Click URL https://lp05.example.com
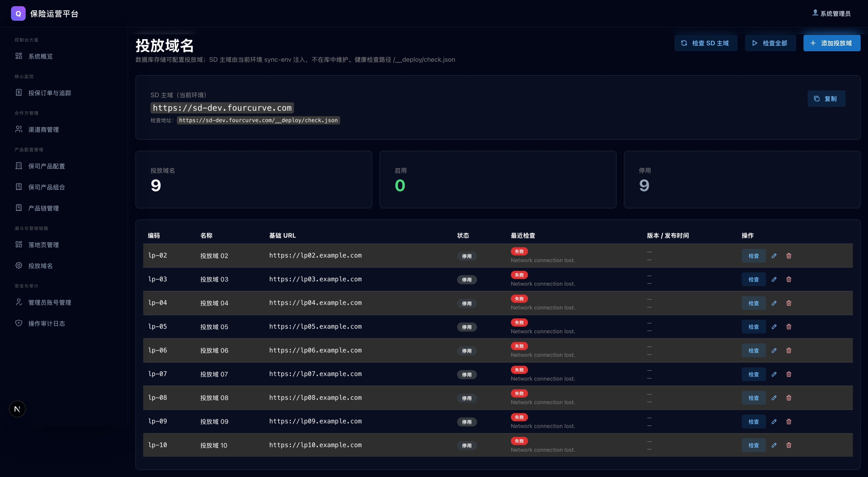Screen dimensions: 868x477 315,327
